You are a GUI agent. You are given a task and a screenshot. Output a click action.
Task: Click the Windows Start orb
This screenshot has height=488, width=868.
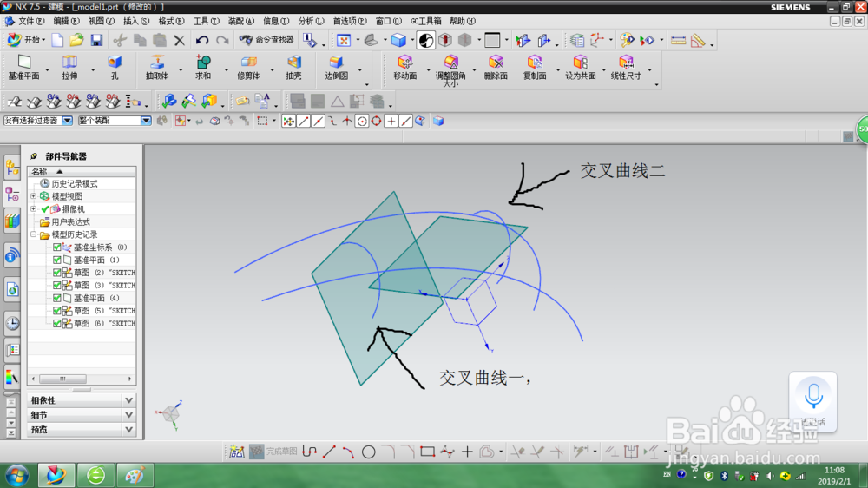17,475
